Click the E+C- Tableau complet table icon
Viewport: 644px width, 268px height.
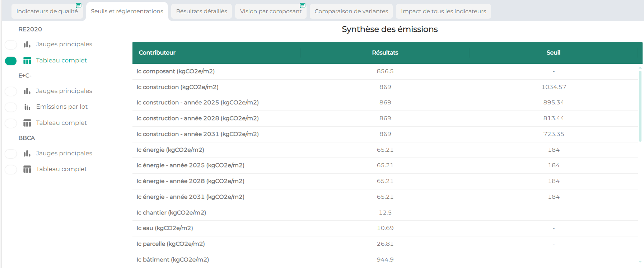coord(27,123)
